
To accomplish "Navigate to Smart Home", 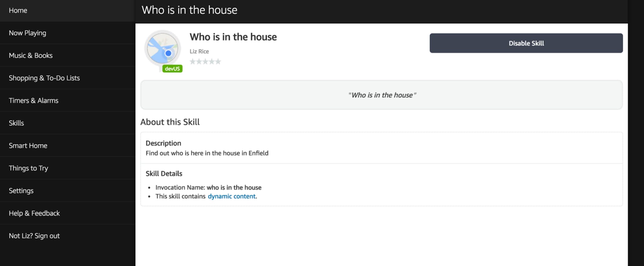I will coord(28,145).
